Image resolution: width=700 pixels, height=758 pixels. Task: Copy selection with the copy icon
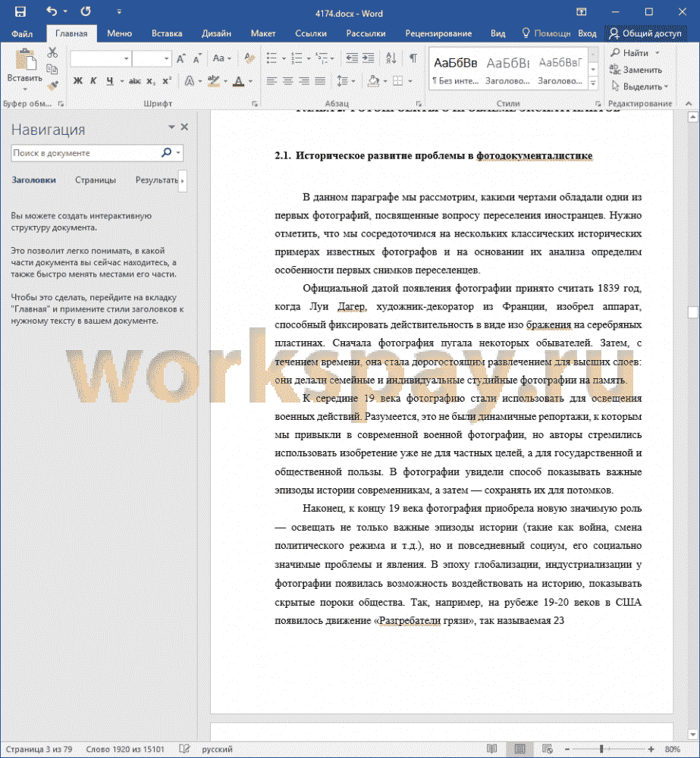(x=52, y=69)
